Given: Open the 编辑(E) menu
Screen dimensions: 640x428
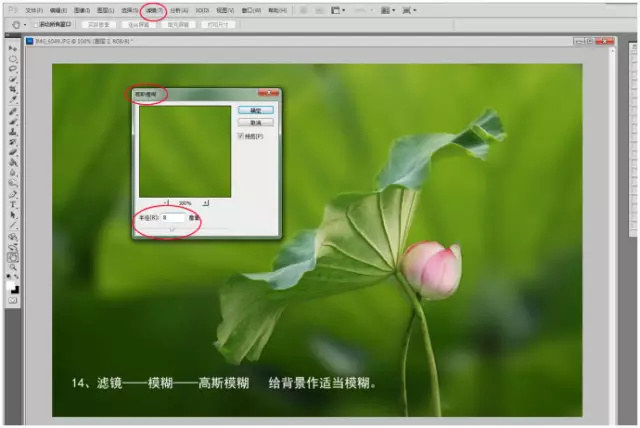Looking at the screenshot, I should coord(58,10).
